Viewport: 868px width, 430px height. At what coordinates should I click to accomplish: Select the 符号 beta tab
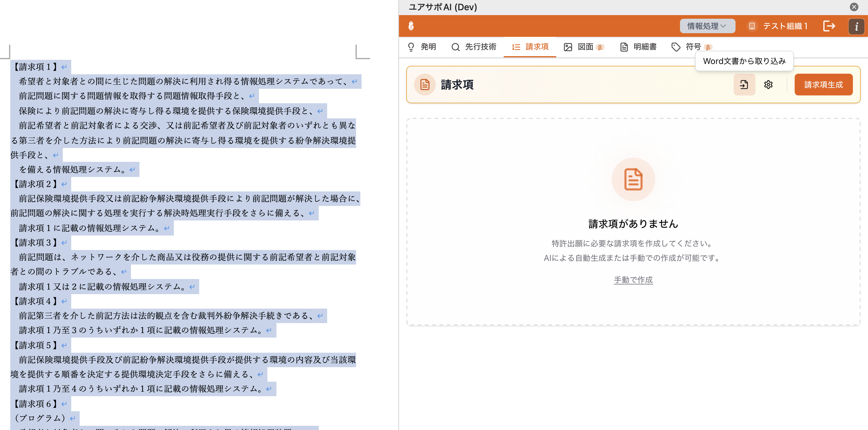coord(691,47)
